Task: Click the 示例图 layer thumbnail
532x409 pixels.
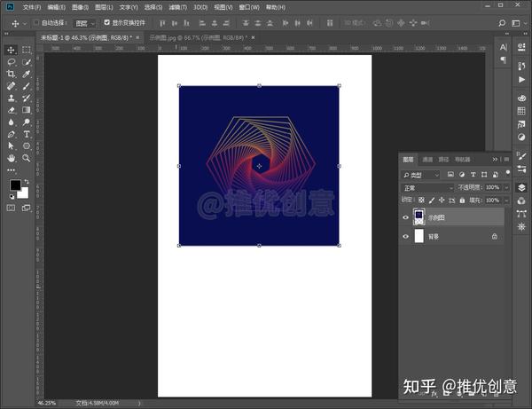Action: (x=419, y=216)
